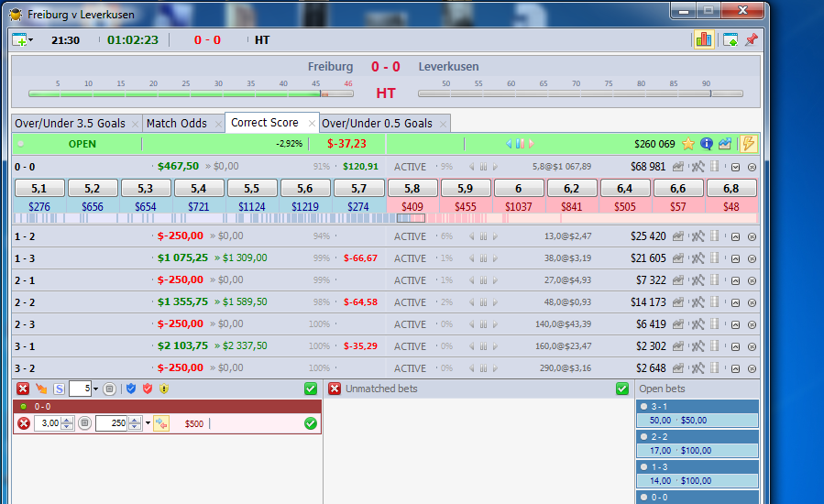Click the 6,2 lay price button

click(x=572, y=188)
